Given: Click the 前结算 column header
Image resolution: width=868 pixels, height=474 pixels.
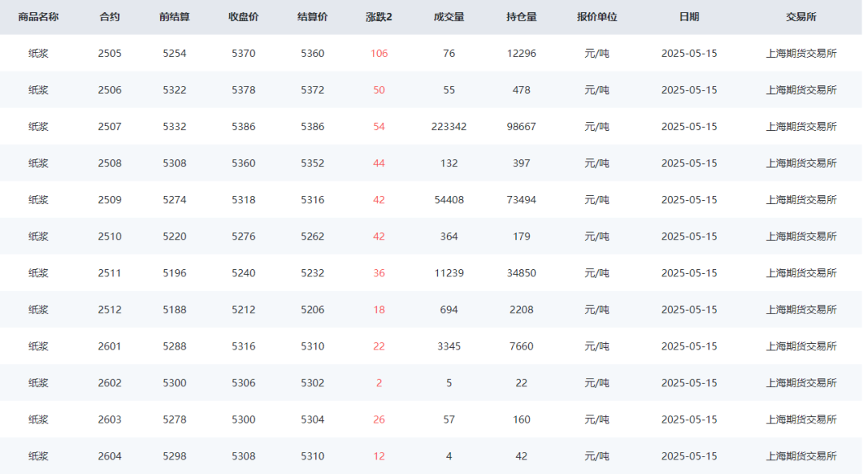Looking at the screenshot, I should click(174, 17).
